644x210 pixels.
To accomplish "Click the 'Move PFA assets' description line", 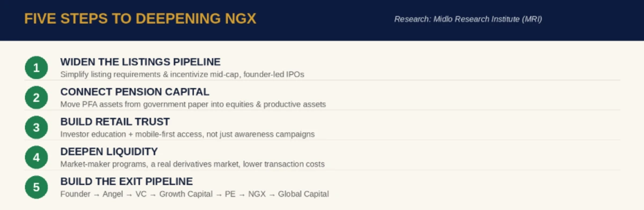I will pos(193,104).
